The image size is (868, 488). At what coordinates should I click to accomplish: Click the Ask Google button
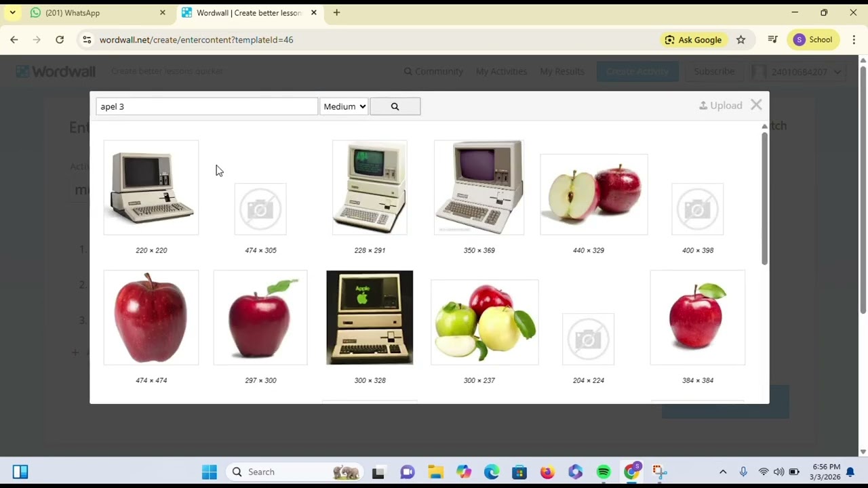coord(693,40)
